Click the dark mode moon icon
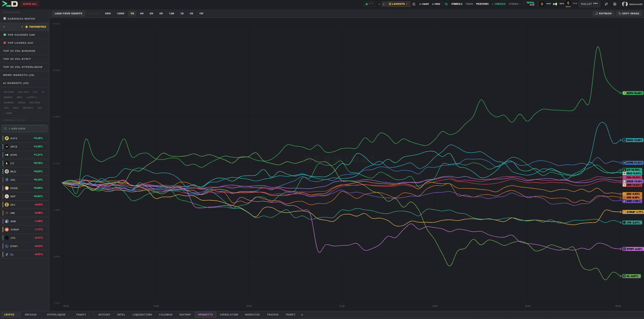The width and height of the screenshot is (644, 319). [x=384, y=4]
